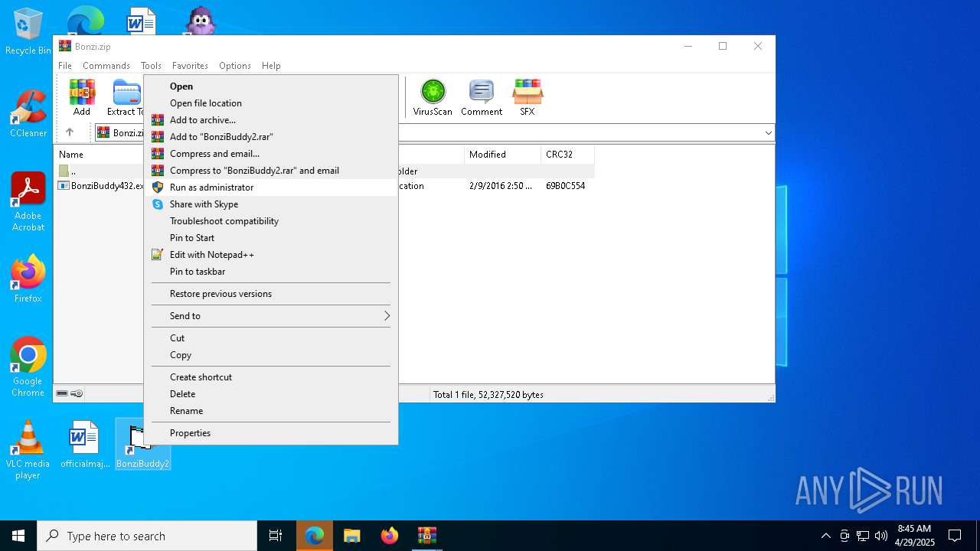Select the BonziBuddy2 desktop shortcut

click(x=142, y=444)
